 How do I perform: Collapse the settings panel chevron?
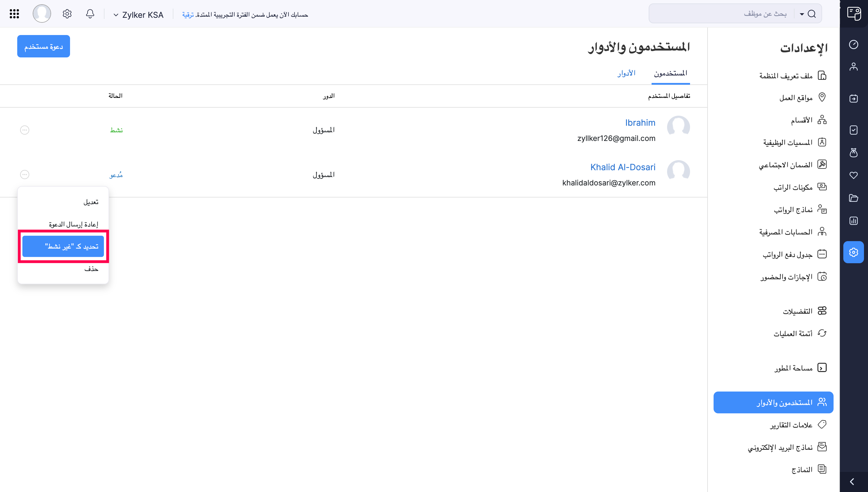coord(851,482)
